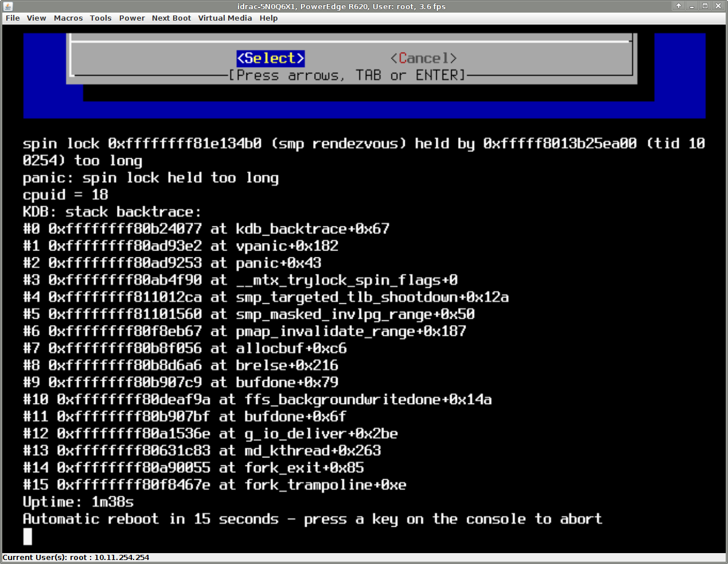Close the iDRAC console window
The width and height of the screenshot is (728, 564).
(718, 6)
